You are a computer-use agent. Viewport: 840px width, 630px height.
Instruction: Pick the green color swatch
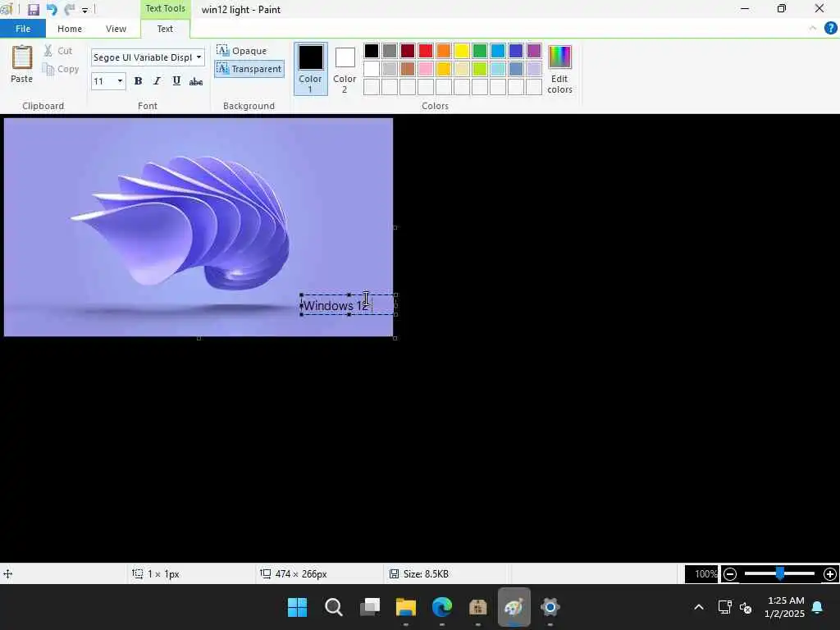pyautogui.click(x=480, y=51)
